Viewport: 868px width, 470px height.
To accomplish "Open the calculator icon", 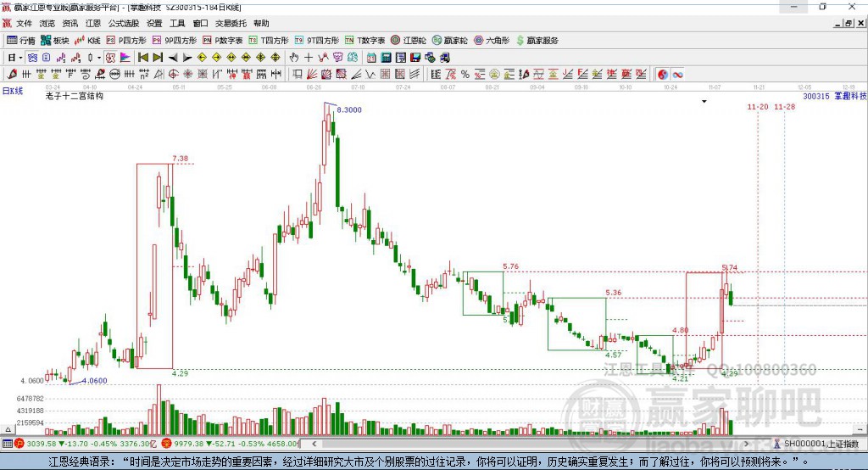I will point(386,58).
